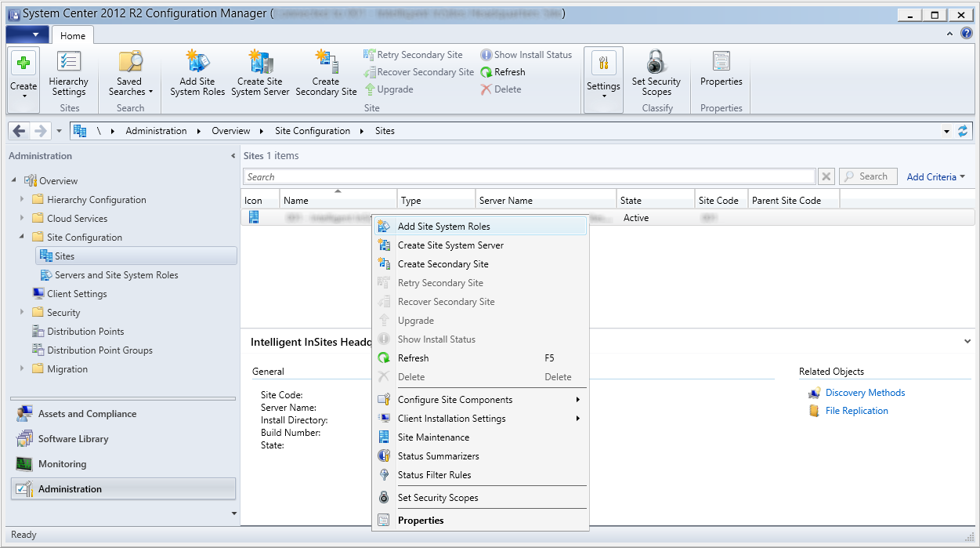
Task: Choose Add Site System Roles in context menu
Action: click(x=479, y=227)
